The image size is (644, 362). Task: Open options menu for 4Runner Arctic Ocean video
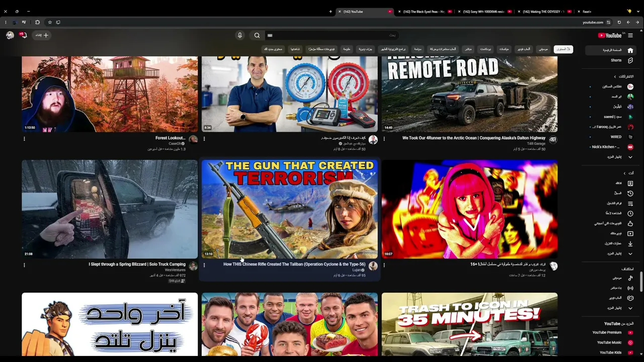384,139
